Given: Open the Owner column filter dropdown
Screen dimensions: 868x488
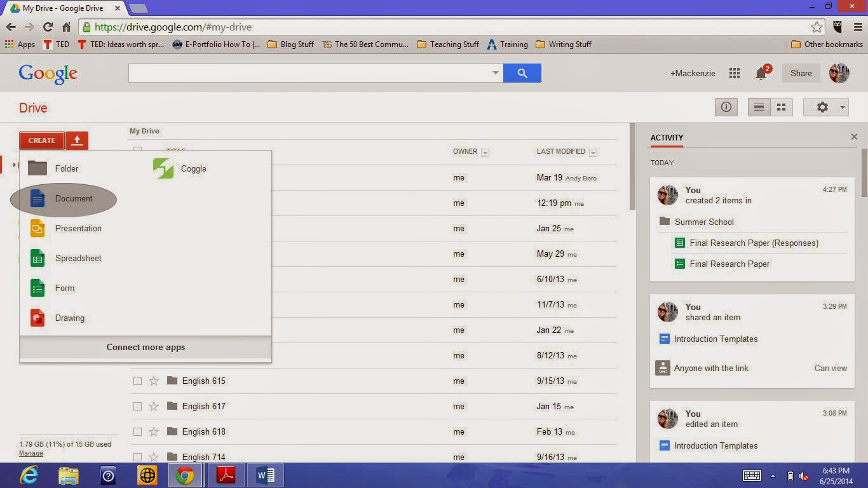Looking at the screenshot, I should pyautogui.click(x=485, y=152).
